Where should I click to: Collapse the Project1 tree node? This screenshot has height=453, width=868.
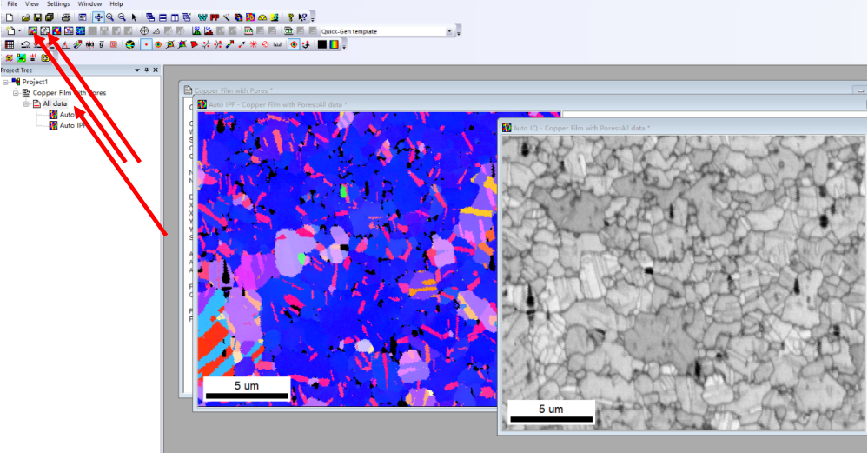click(5, 82)
